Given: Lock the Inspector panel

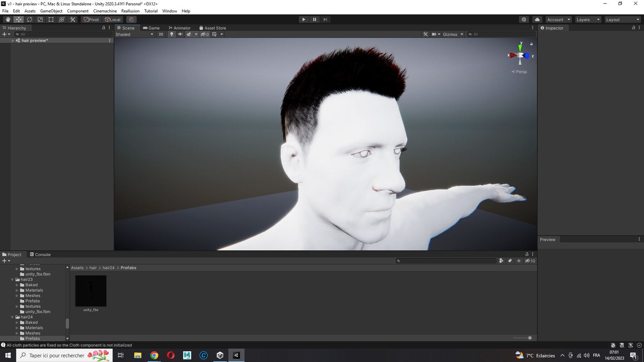Looking at the screenshot, I should pyautogui.click(x=633, y=28).
